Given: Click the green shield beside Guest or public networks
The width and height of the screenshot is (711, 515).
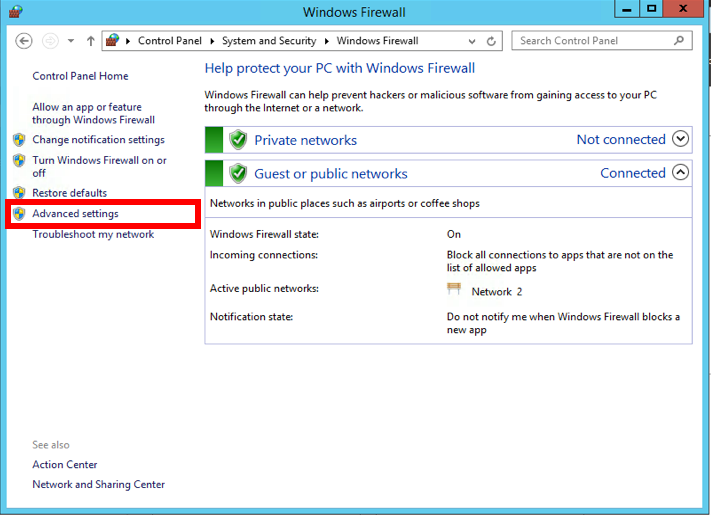Looking at the screenshot, I should point(238,173).
